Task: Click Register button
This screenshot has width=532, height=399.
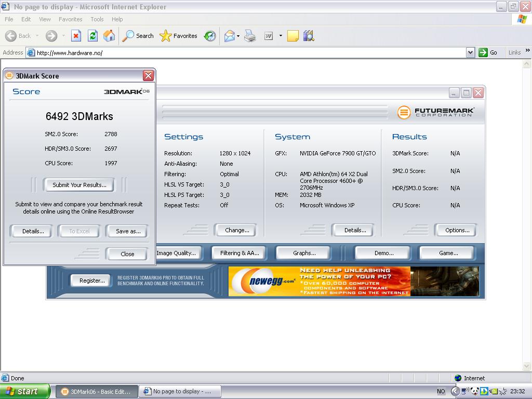Action: tap(91, 281)
